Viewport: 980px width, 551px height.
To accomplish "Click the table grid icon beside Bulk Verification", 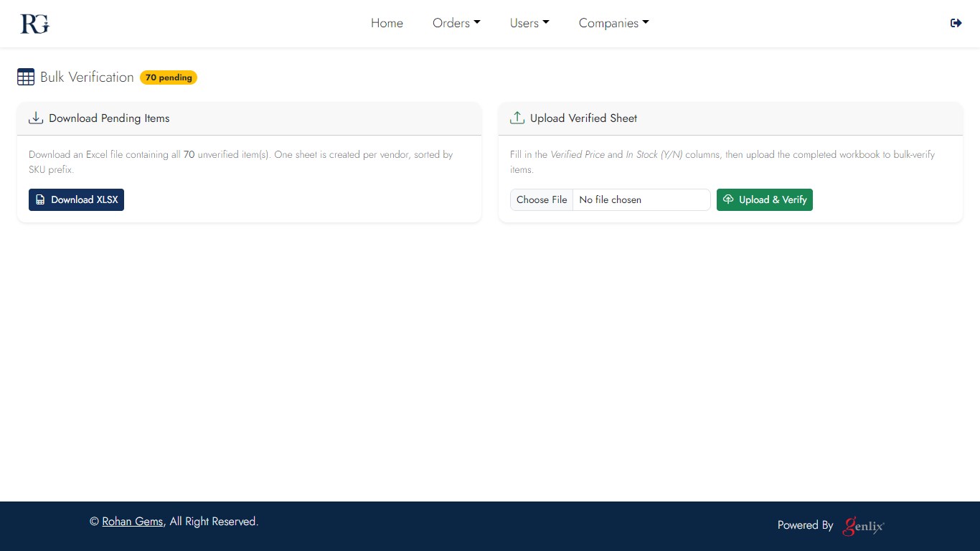I will pos(26,77).
